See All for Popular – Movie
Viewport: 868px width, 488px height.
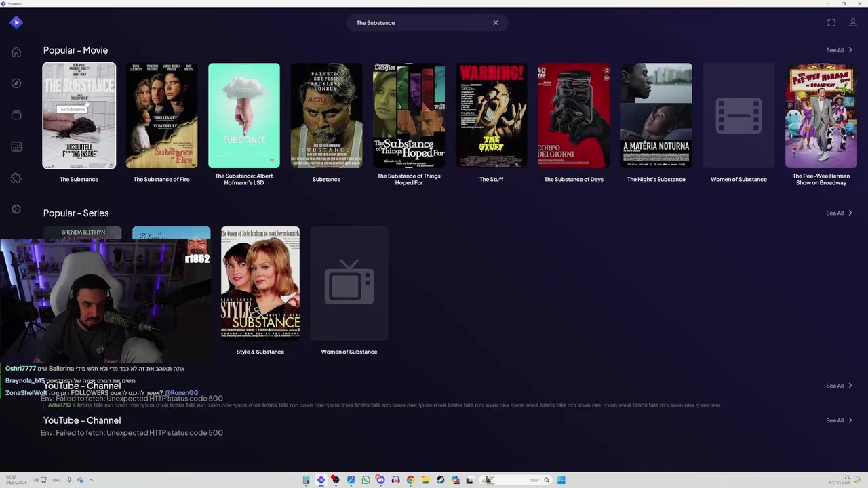tap(840, 50)
